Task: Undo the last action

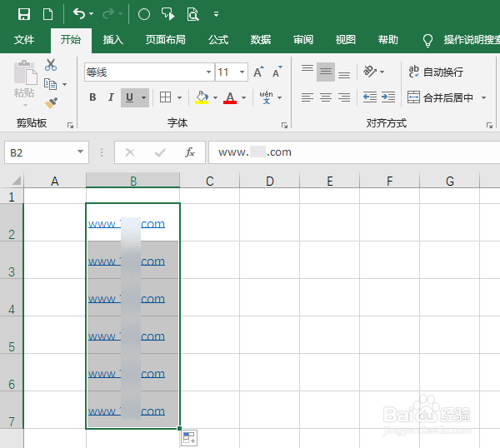Action: (x=79, y=13)
